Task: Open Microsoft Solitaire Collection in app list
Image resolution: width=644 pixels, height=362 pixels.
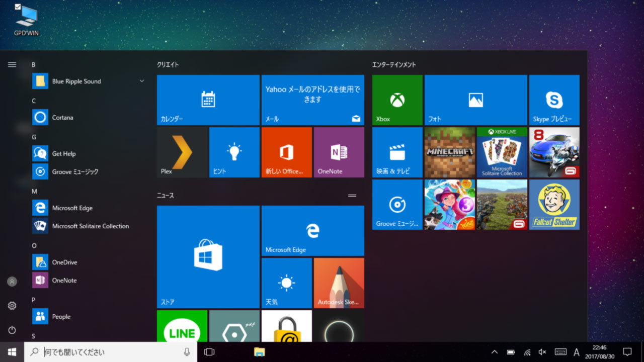Action: pyautogui.click(x=89, y=226)
